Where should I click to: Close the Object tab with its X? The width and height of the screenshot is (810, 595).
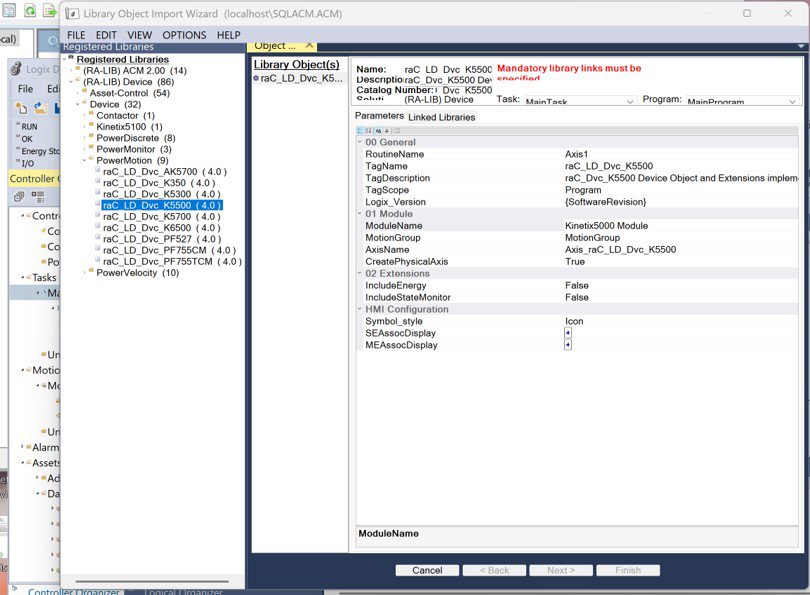(309, 45)
